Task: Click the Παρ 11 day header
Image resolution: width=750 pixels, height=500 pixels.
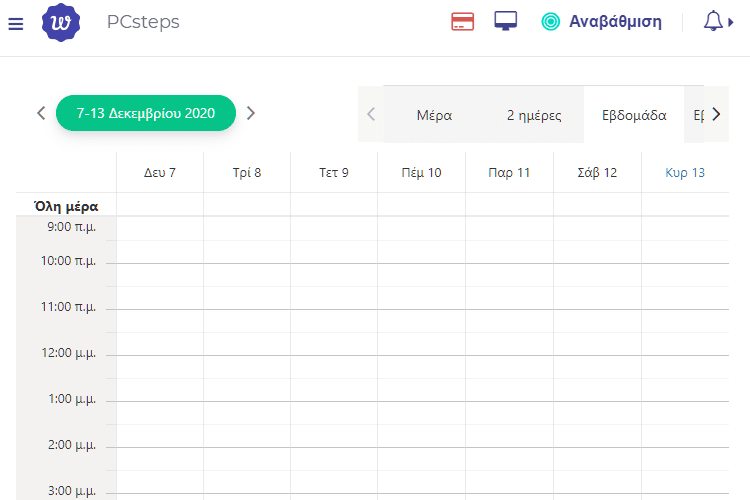Action: point(509,173)
